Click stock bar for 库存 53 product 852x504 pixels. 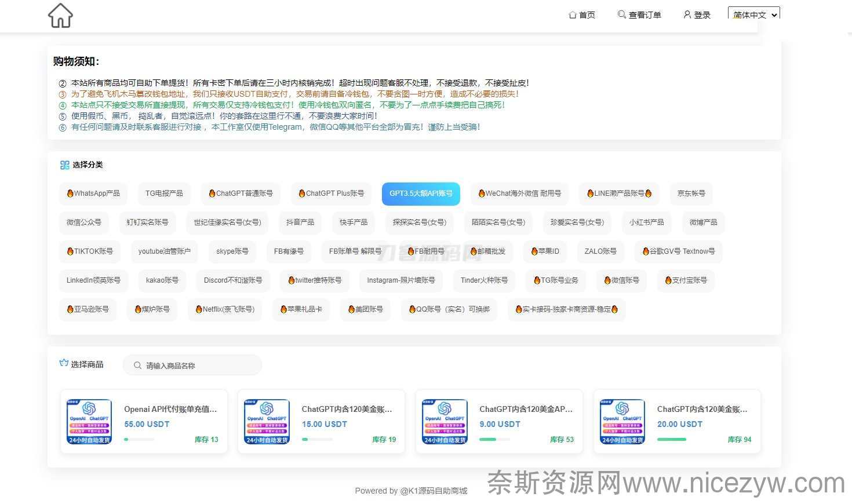tap(495, 439)
